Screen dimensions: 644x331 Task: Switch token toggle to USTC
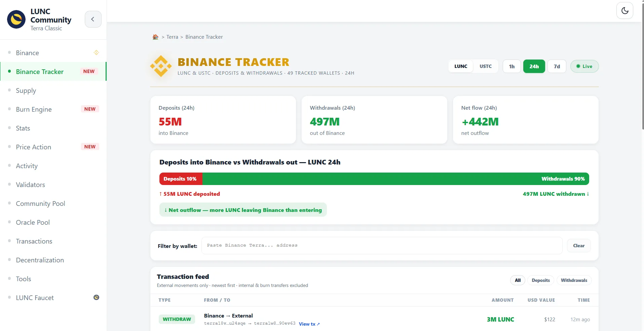485,66
